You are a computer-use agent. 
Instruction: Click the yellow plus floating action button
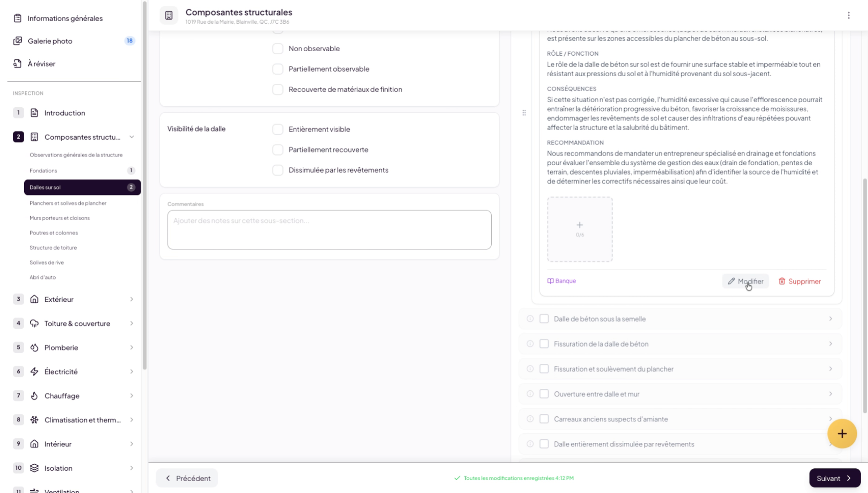click(842, 434)
